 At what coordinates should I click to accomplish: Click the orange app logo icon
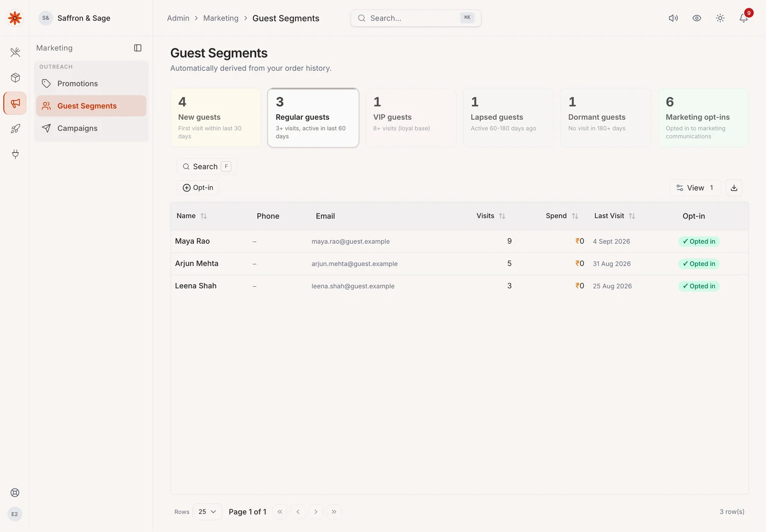pos(15,18)
